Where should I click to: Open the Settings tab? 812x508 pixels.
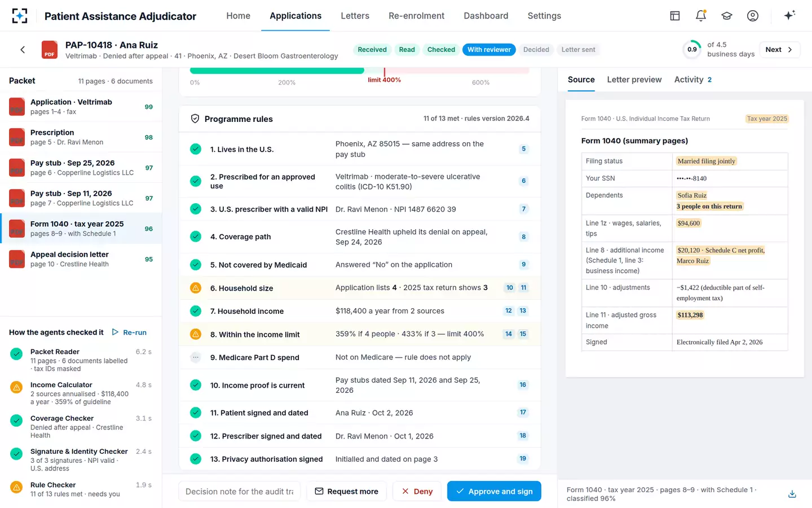(544, 16)
